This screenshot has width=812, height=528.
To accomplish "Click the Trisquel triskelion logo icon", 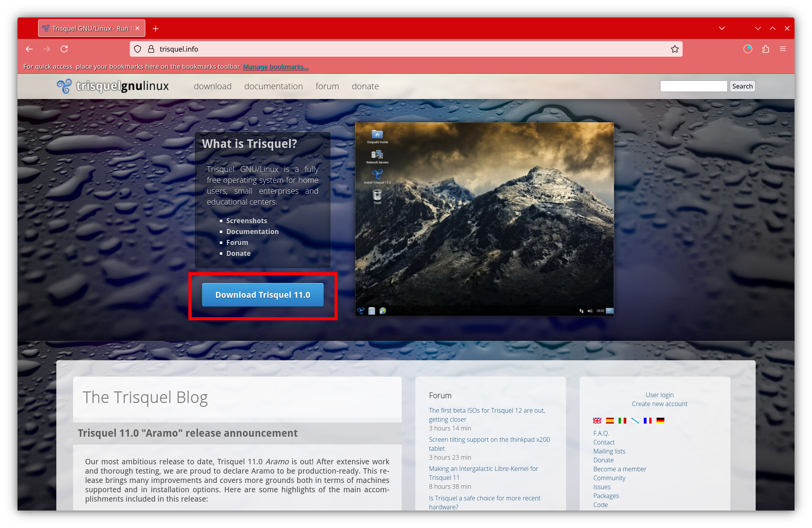I will 64,86.
